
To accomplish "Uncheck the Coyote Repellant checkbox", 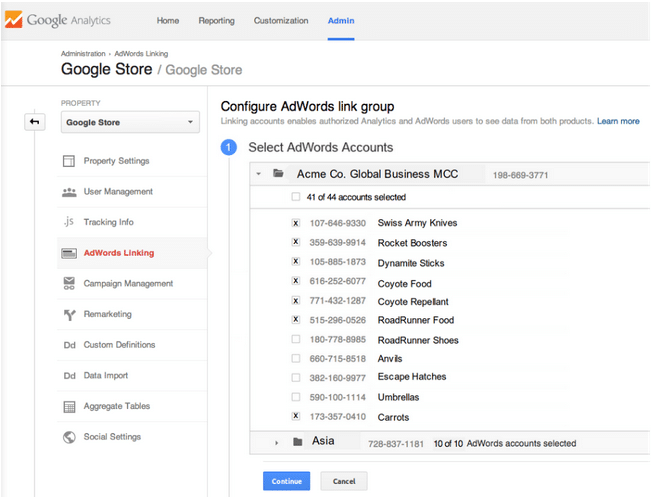I will pos(296,300).
